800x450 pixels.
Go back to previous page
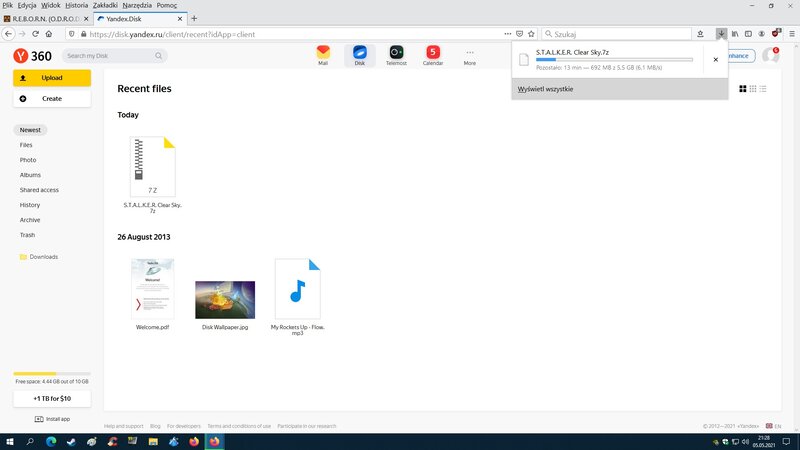click(9, 34)
